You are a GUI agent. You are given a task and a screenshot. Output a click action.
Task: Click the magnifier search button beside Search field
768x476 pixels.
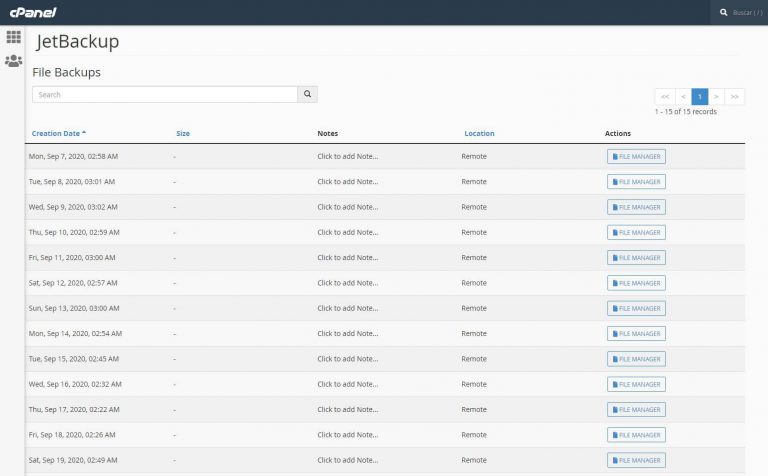(307, 95)
